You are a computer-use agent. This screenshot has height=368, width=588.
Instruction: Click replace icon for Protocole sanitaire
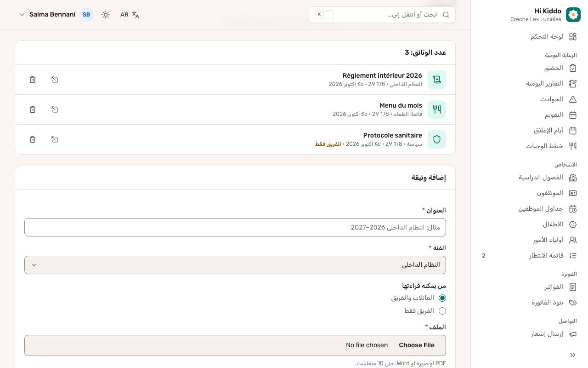(x=55, y=139)
